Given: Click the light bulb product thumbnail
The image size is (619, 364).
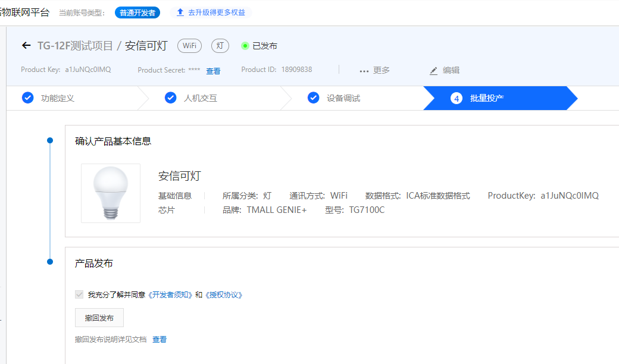Looking at the screenshot, I should pos(110,193).
